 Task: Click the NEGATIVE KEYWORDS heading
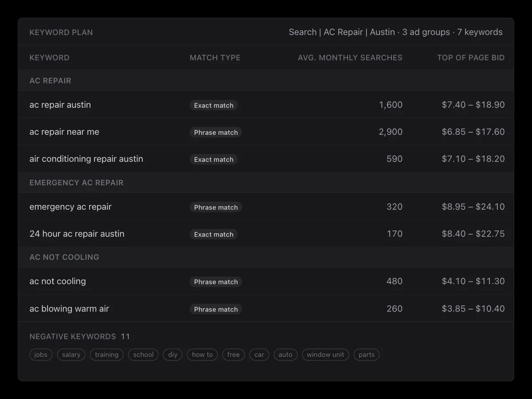pyautogui.click(x=73, y=336)
